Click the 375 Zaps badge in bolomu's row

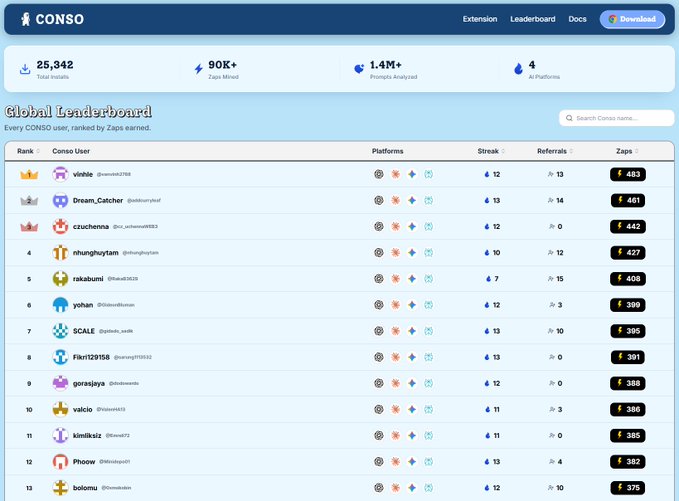pos(628,488)
